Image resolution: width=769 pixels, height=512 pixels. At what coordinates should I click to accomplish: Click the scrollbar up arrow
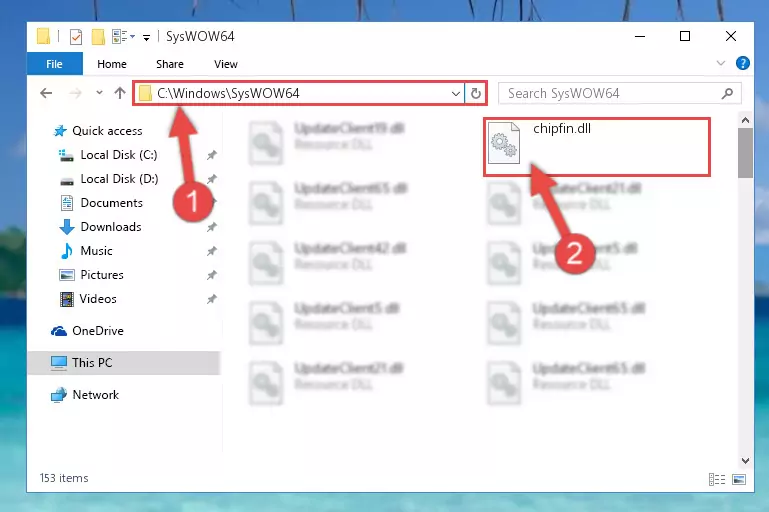[x=745, y=120]
